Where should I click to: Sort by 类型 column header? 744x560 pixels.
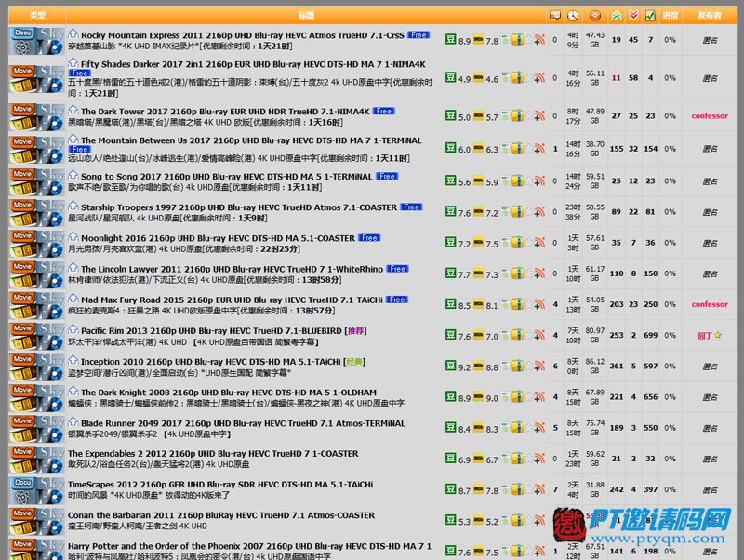click(x=37, y=15)
